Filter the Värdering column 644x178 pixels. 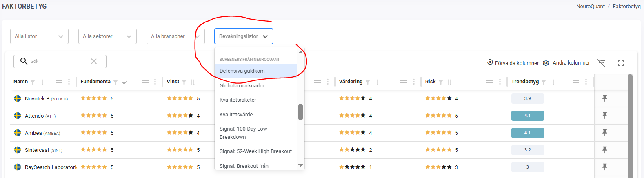(x=368, y=82)
